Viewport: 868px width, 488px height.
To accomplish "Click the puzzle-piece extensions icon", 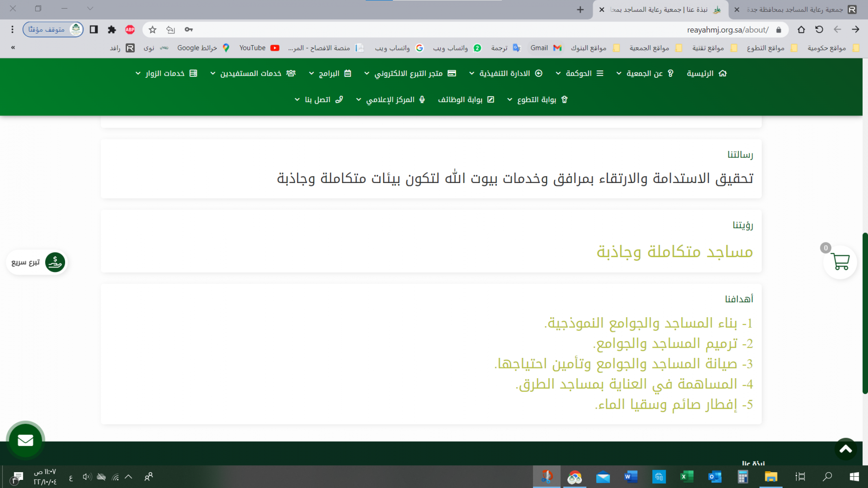I will point(112,30).
